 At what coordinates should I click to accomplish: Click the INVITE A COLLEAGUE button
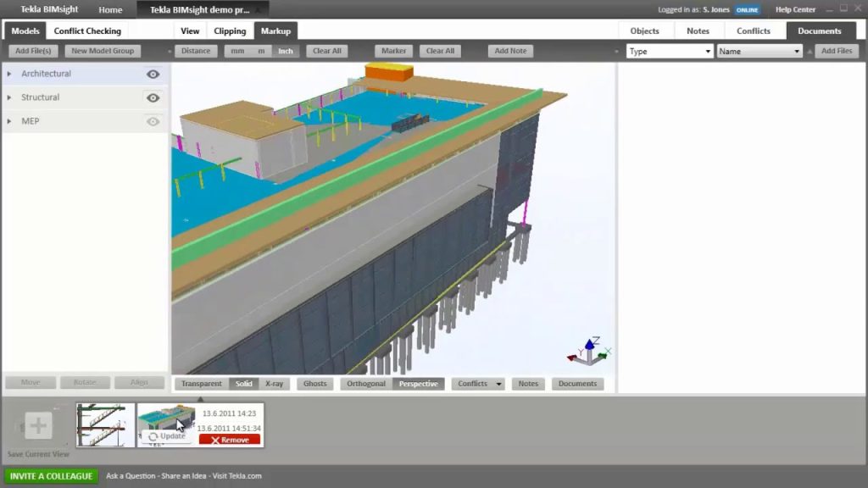[52, 476]
